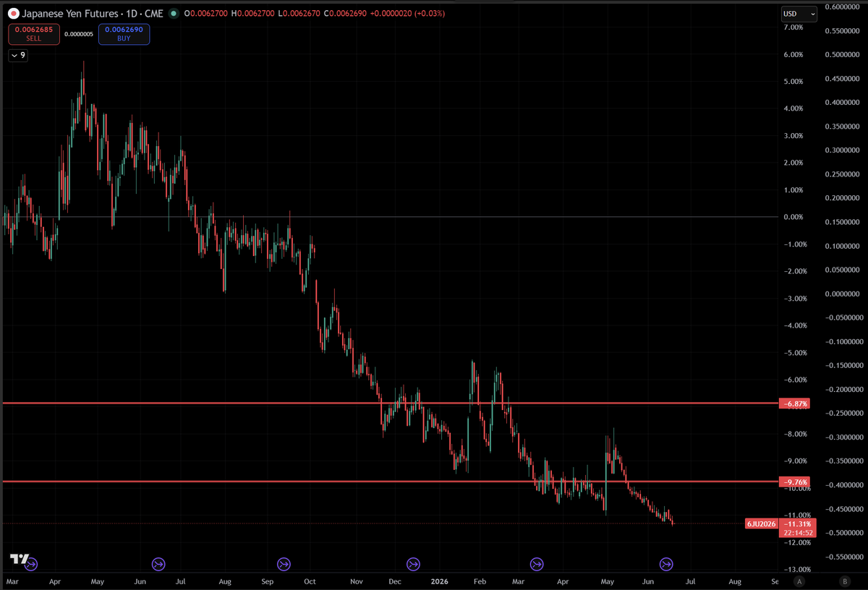Screen dimensions: 868x590
Task: Click the 22:14:52 bar countdown
Action: [799, 533]
